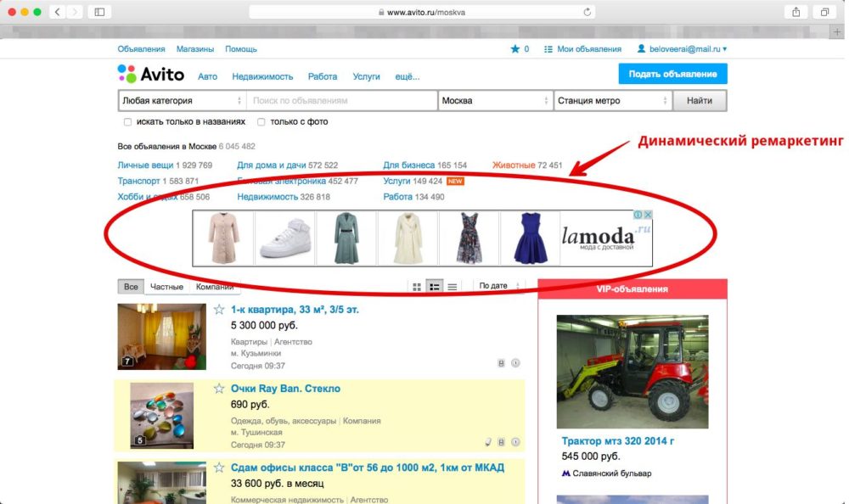849x504 pixels.
Task: Star the 1-к квартира listing
Action: point(219,310)
